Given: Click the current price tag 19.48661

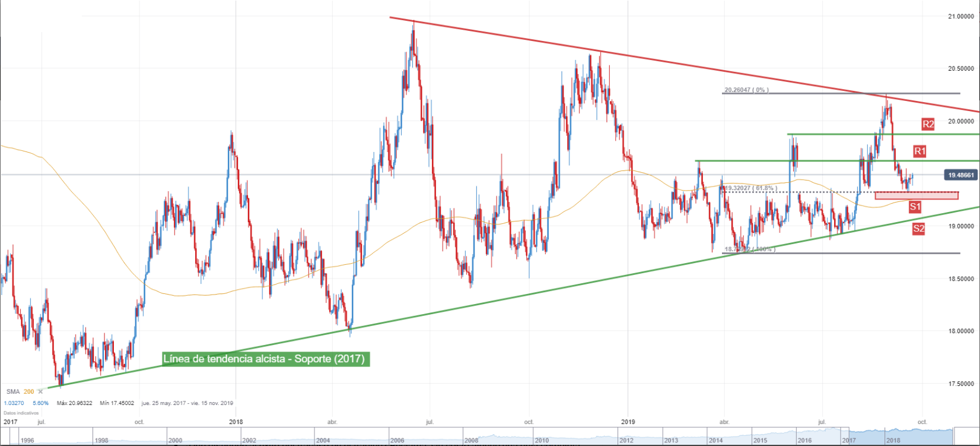Looking at the screenshot, I should point(961,175).
